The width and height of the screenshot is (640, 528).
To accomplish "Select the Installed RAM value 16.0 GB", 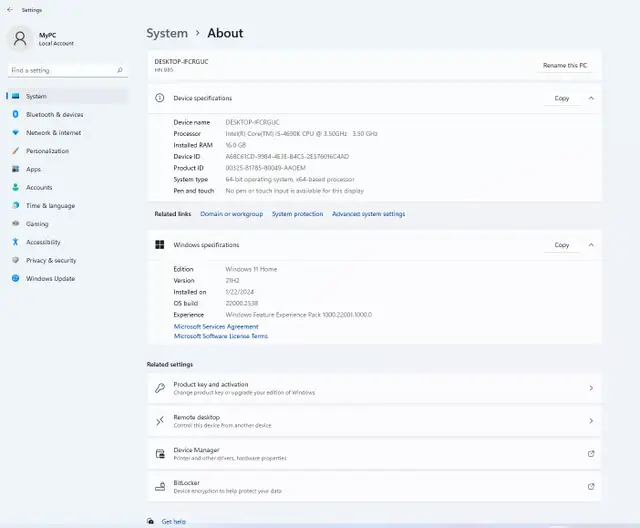I will (236, 145).
